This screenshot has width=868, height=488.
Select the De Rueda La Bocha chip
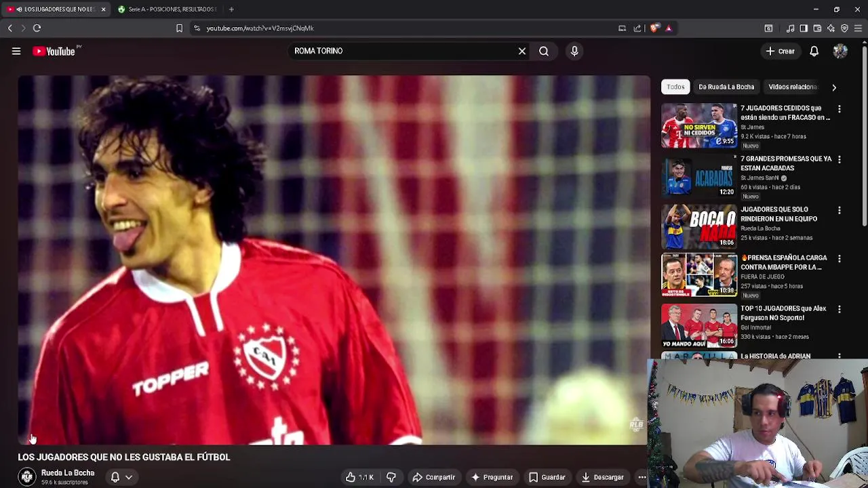(x=726, y=87)
